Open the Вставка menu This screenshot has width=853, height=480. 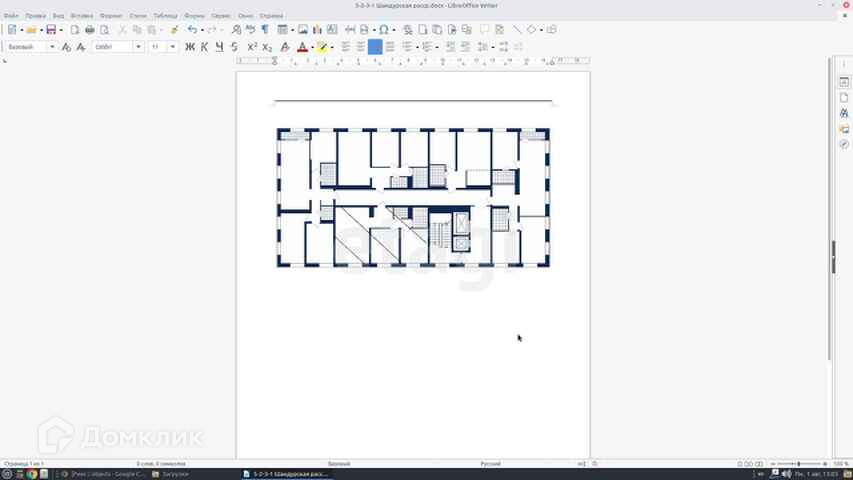[82, 16]
